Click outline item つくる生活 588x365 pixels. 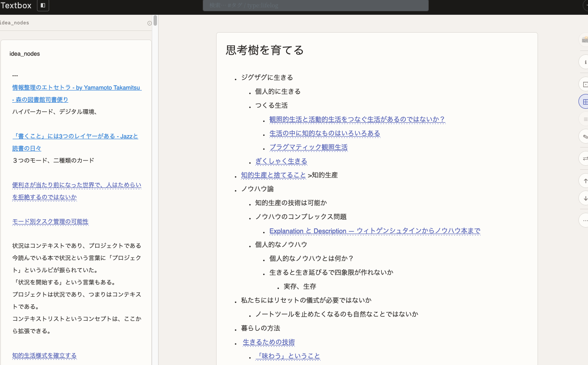271,105
